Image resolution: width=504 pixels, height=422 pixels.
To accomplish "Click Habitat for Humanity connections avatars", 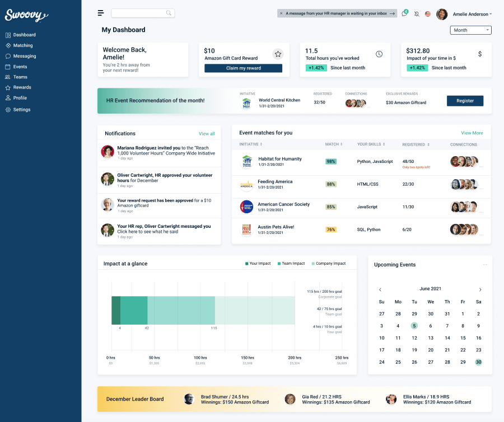I will [464, 162].
